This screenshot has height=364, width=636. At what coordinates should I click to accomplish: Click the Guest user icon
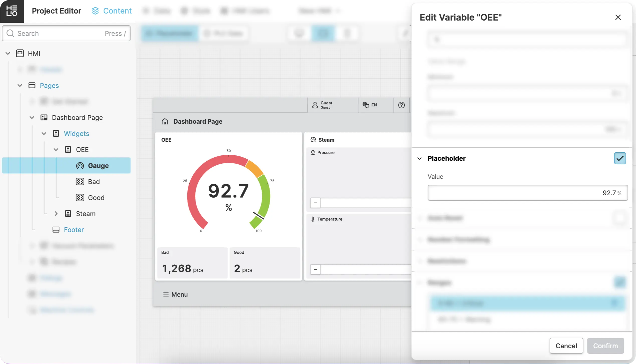pyautogui.click(x=315, y=105)
